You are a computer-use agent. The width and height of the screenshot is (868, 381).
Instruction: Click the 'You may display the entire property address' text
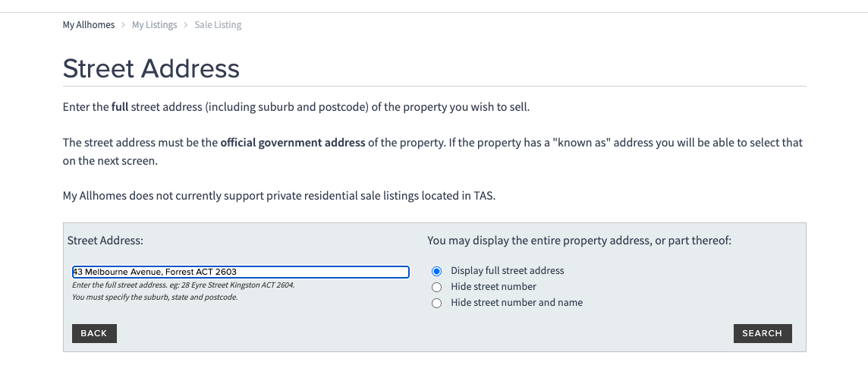579,241
